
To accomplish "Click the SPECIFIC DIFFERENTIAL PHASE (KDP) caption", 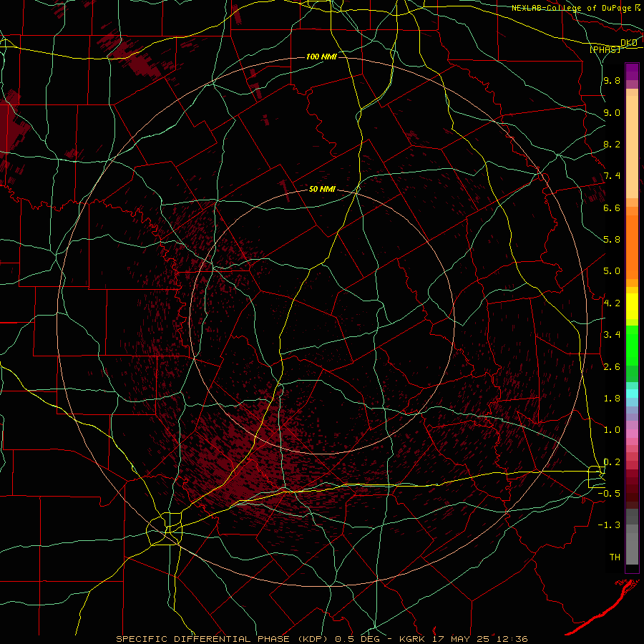I will pyautogui.click(x=223, y=639).
